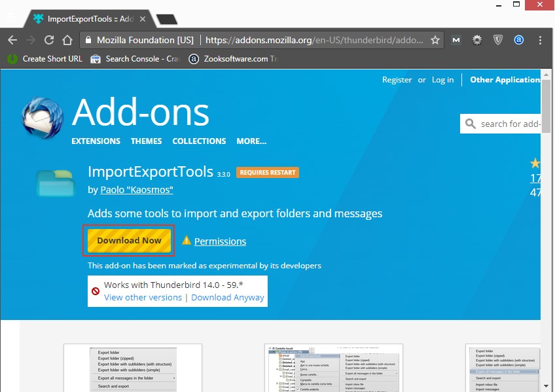Image resolution: width=555 pixels, height=392 pixels.
Task: Click the Add-ons heading
Action: [x=141, y=113]
